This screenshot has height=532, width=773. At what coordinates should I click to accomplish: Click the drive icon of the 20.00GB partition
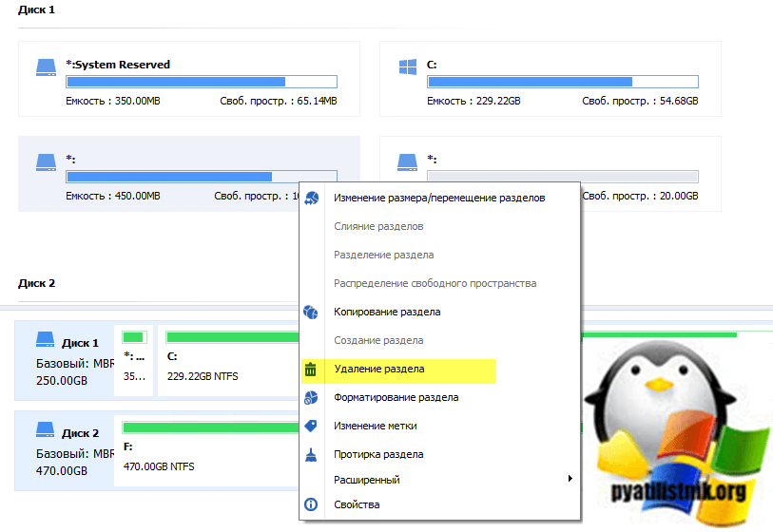tap(407, 162)
